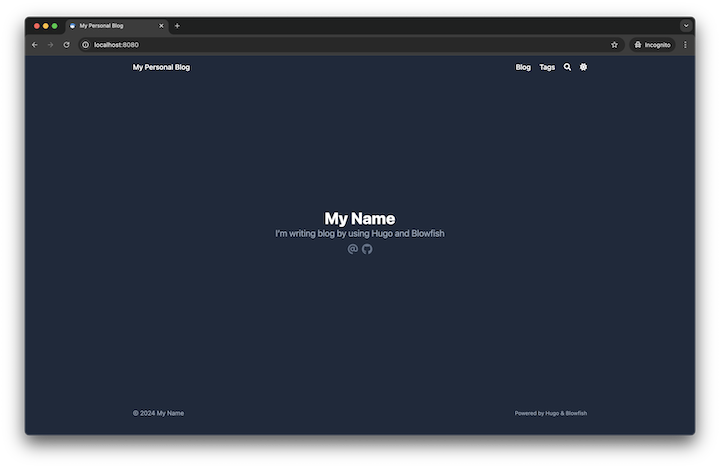Screen dimensions: 720x468
Task: Reload the page with the refresh icon
Action: click(x=67, y=45)
